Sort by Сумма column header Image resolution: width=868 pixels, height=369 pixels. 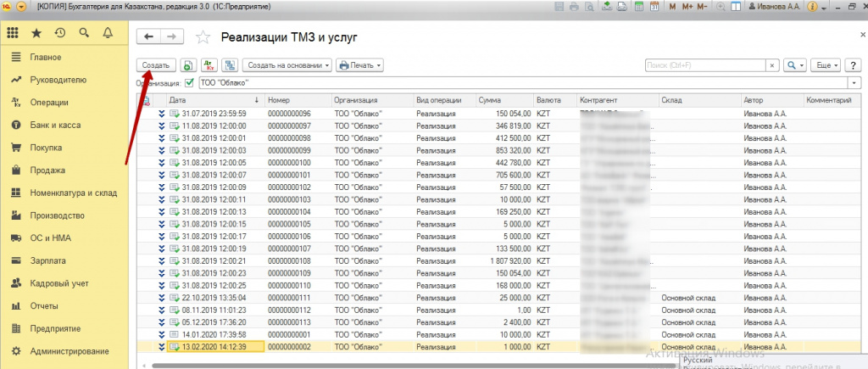pyautogui.click(x=505, y=100)
